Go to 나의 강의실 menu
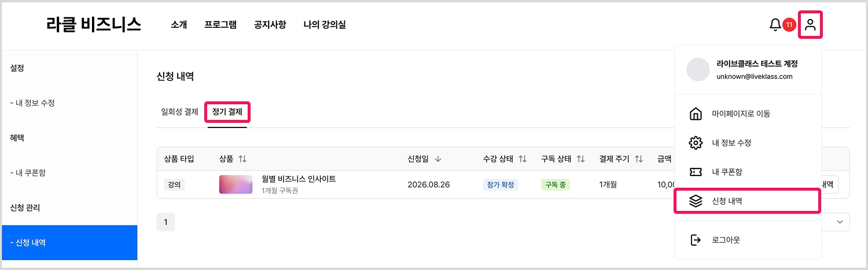This screenshot has height=270, width=868. pyautogui.click(x=325, y=25)
